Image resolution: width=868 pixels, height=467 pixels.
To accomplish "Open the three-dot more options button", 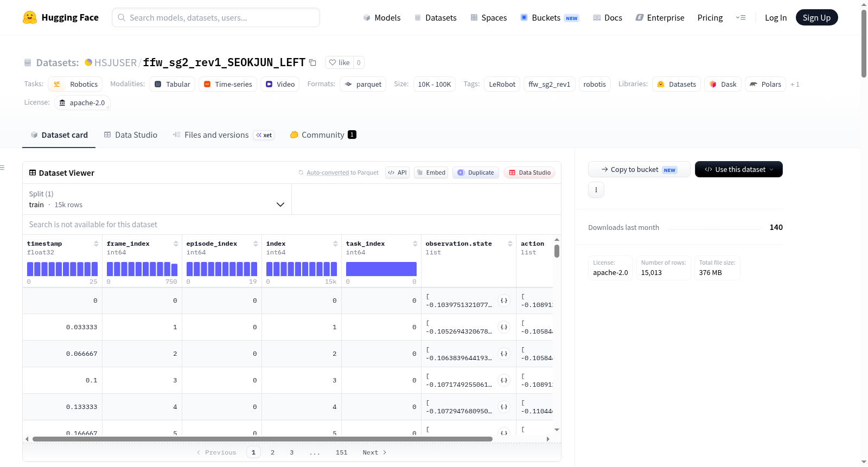I will pyautogui.click(x=596, y=190).
